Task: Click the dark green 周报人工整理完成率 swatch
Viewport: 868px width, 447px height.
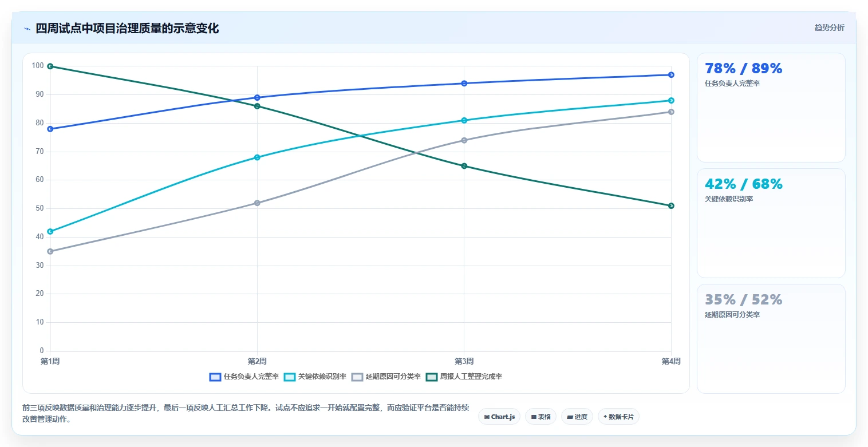Action: point(432,377)
